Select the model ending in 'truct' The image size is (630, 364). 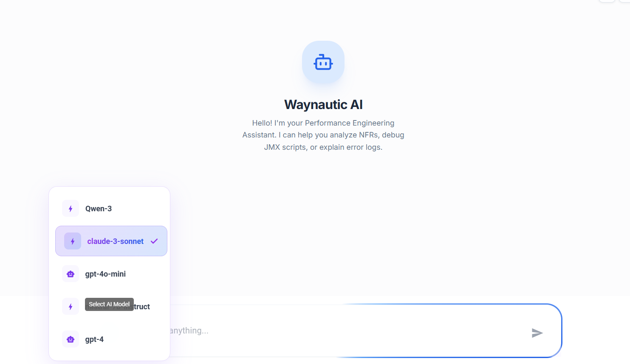coord(142,307)
